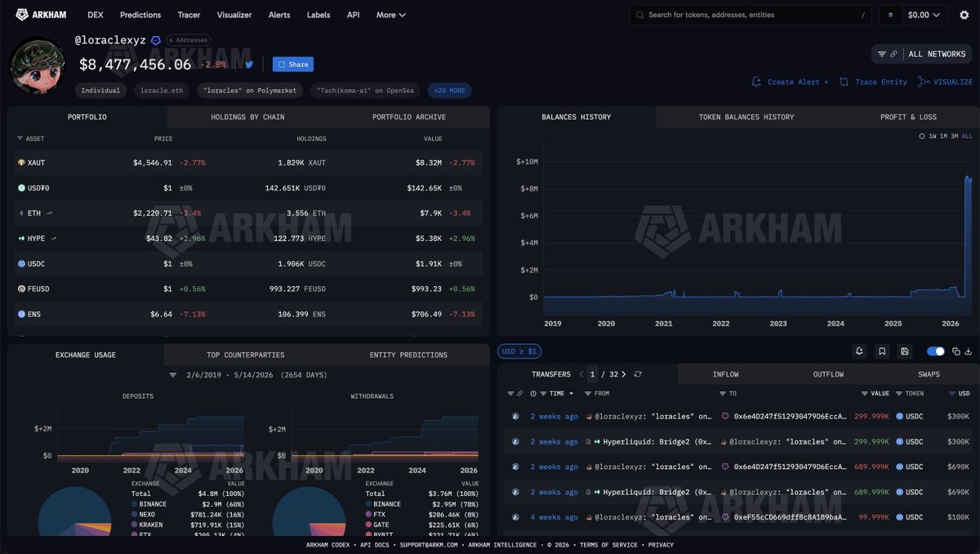Click the save floppy disk icon
This screenshot has height=554, width=980.
(905, 351)
